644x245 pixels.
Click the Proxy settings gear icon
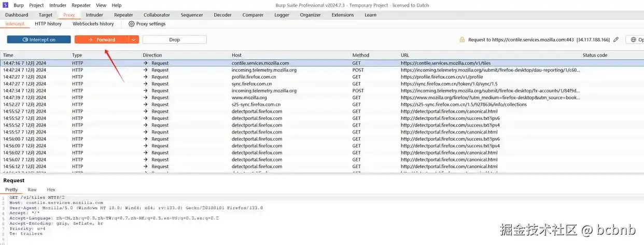[x=131, y=24]
